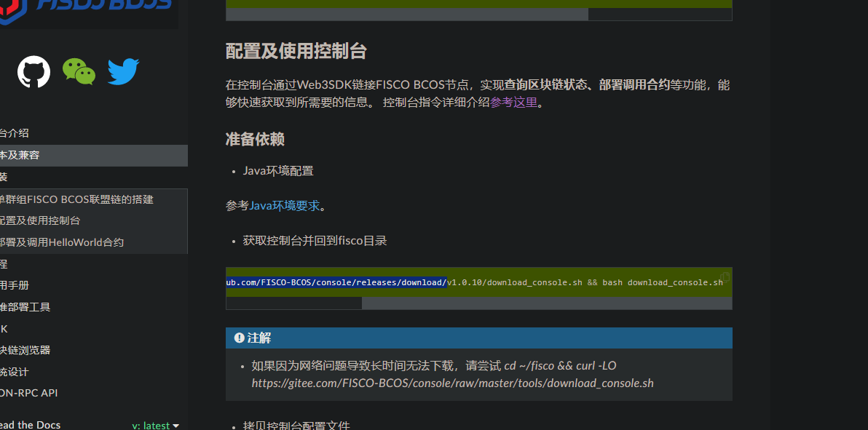The width and height of the screenshot is (868, 430).
Task: Click the bold text 查询区块链状态、部署调用合约
Action: 587,85
